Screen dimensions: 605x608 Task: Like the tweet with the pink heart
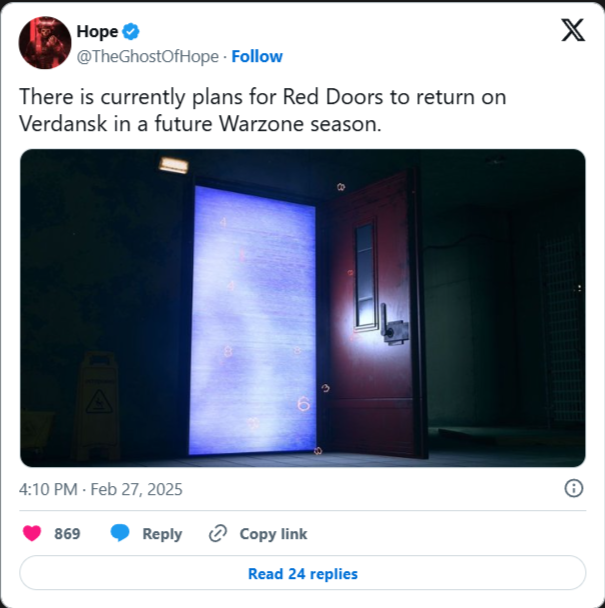(x=32, y=533)
